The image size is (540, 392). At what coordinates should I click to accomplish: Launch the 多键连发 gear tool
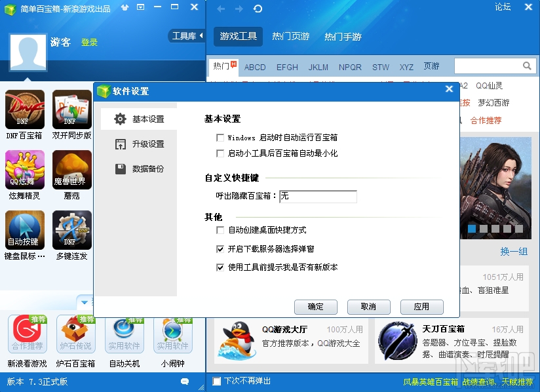(71, 229)
